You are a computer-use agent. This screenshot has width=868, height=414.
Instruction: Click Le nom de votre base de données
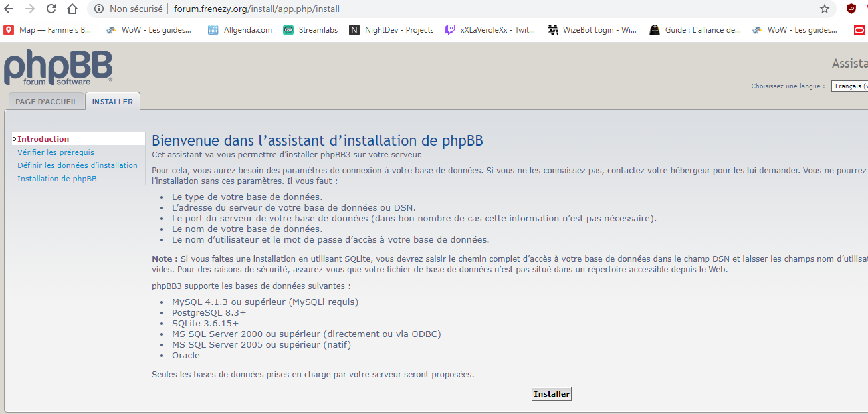coord(247,229)
